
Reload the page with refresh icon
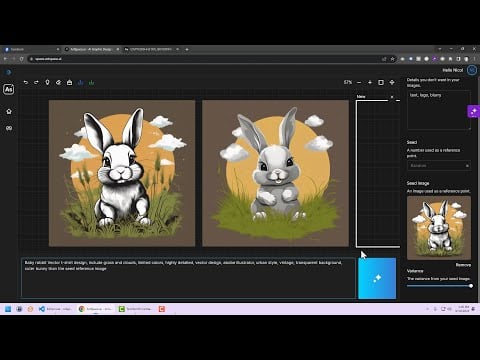22,59
